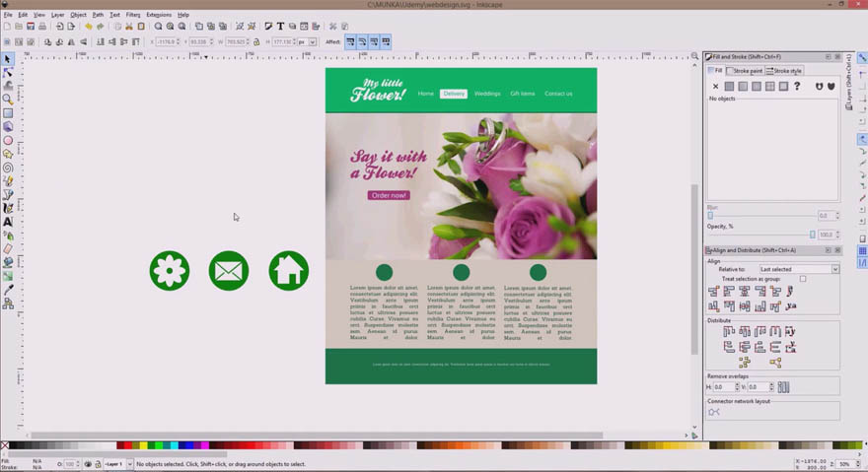Open vertical Layers panel tab
The height and width of the screenshot is (472, 868).
click(x=849, y=82)
